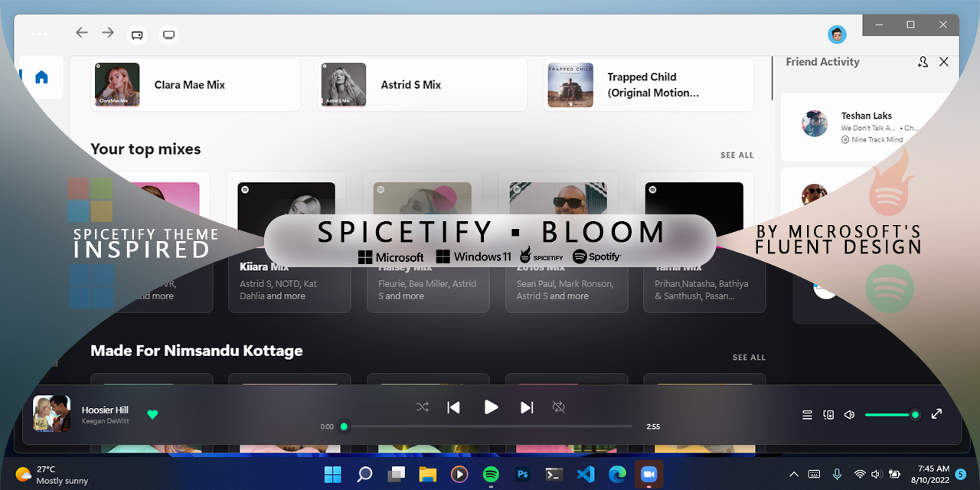This screenshot has height=490, width=980.
Task: Open the connect to a device menu
Action: [828, 415]
